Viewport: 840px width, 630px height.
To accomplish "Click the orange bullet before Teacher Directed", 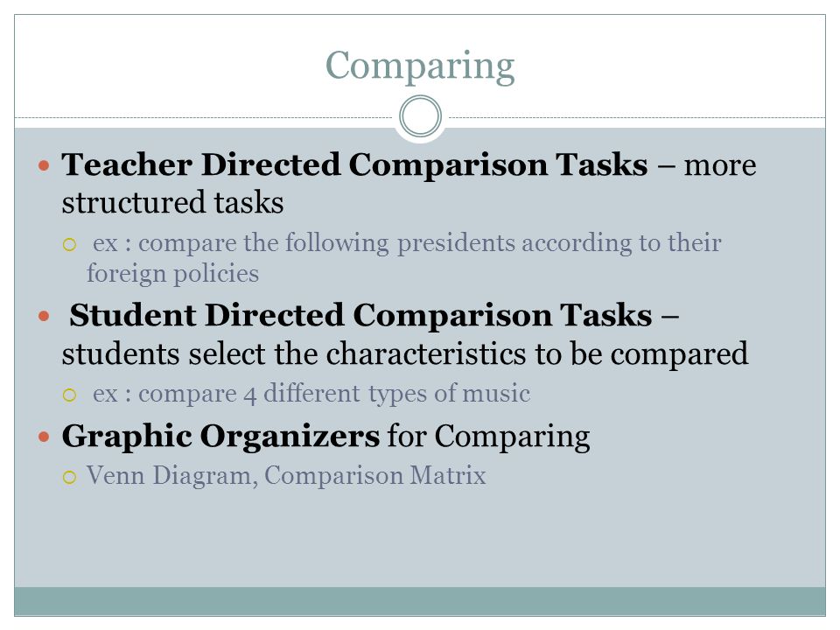I will 44,165.
